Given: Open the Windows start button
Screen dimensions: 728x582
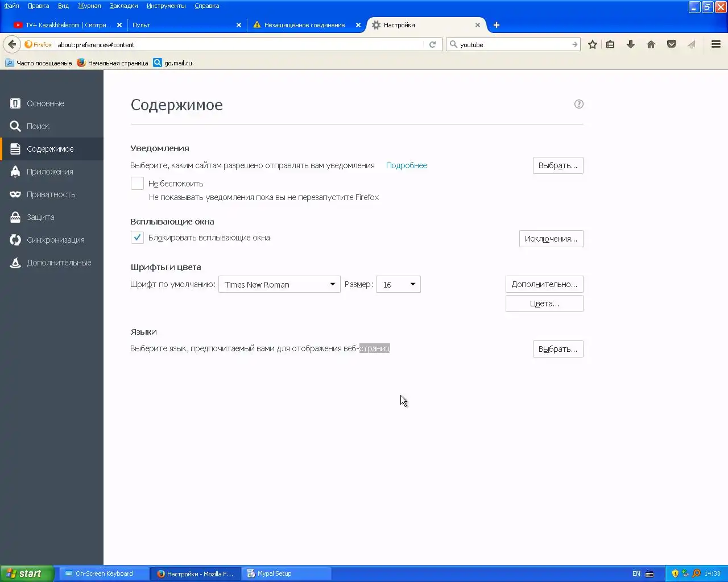Looking at the screenshot, I should point(27,573).
